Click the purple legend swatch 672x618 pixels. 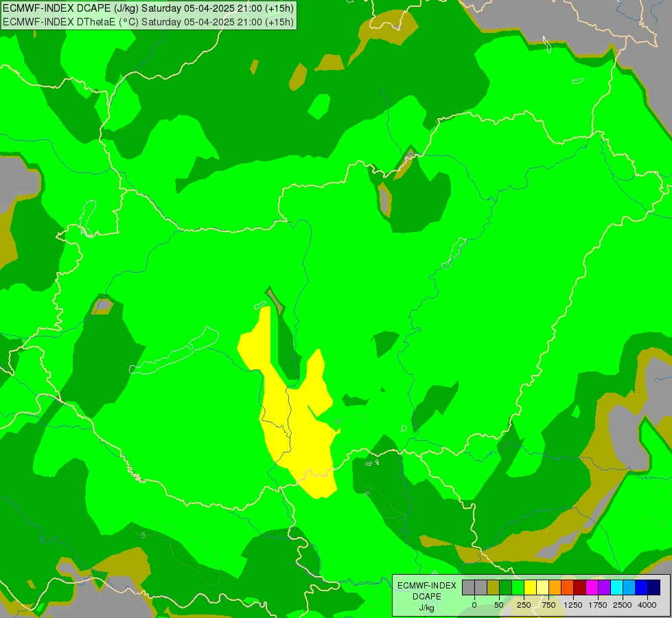point(604,588)
